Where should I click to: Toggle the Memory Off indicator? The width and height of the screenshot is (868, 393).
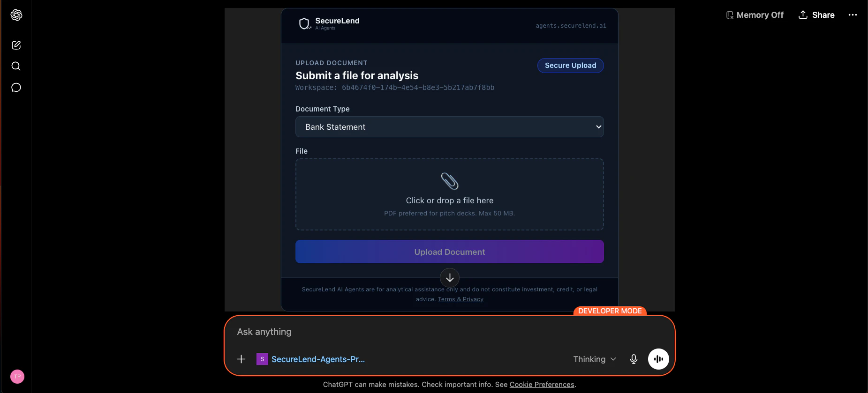pyautogui.click(x=755, y=15)
